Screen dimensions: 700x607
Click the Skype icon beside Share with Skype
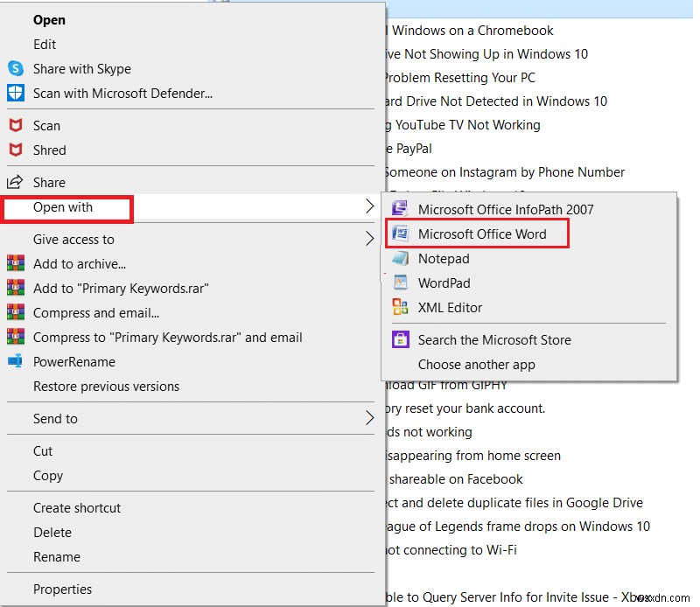pos(16,69)
